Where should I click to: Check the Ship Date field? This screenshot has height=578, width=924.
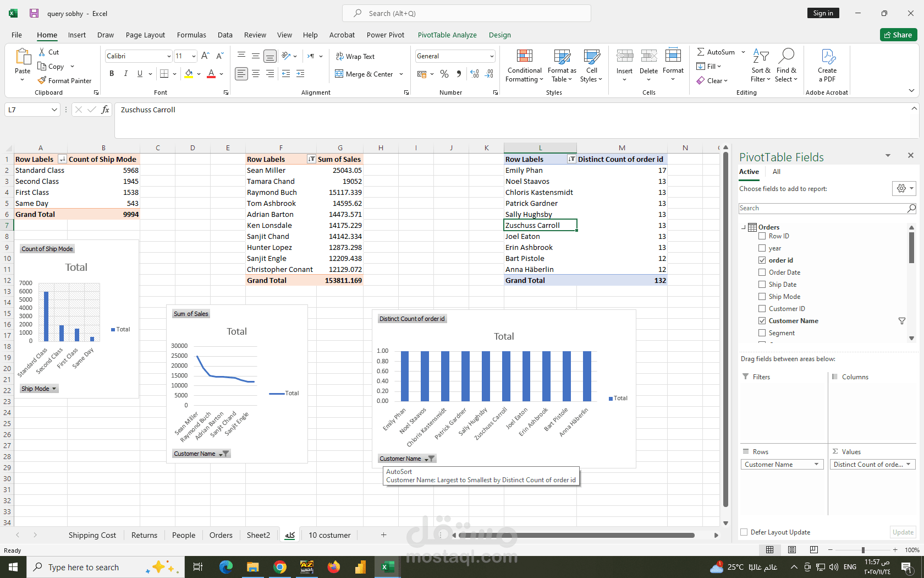(762, 284)
